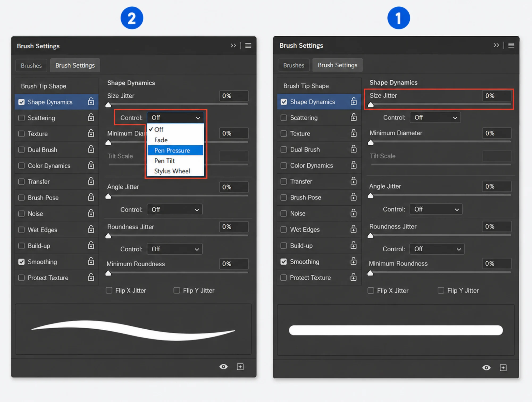Uncheck Smoothing in left panel
532x402 pixels.
22,262
